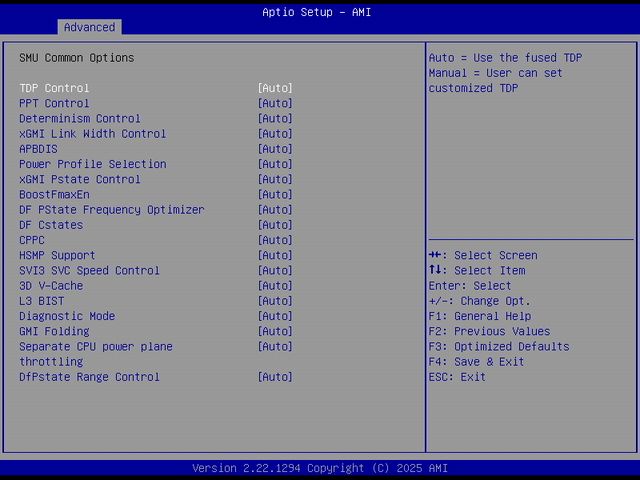Viewport: 640px width, 480px height.
Task: Select the 3D V-Cache setting label
Action: tap(51, 286)
